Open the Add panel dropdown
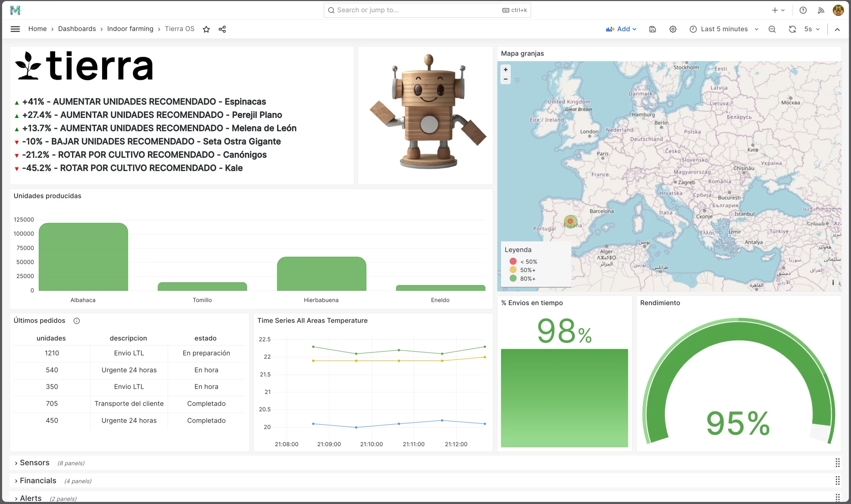The height and width of the screenshot is (504, 851). click(622, 29)
